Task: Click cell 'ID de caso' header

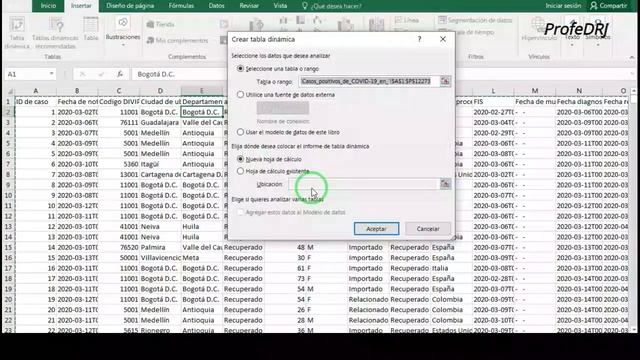Action: click(x=36, y=101)
